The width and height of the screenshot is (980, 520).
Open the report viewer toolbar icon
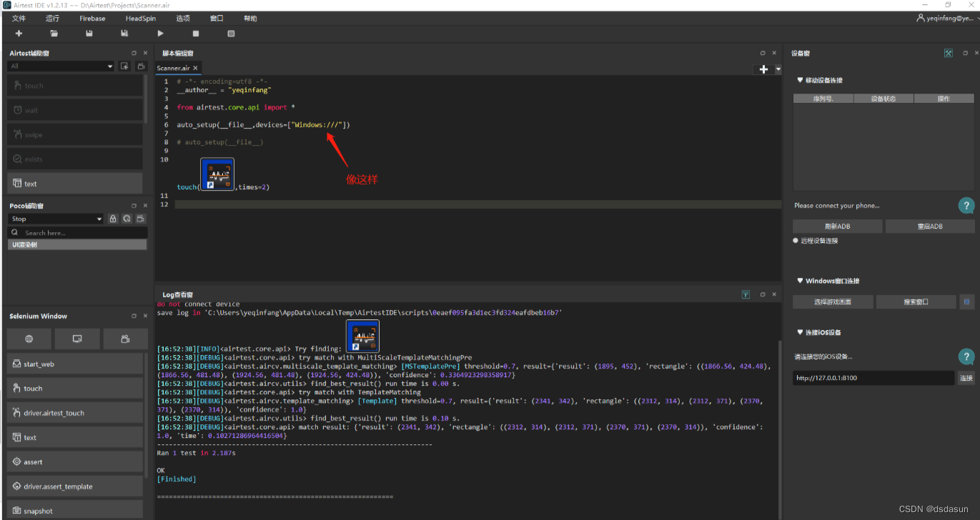(231, 34)
